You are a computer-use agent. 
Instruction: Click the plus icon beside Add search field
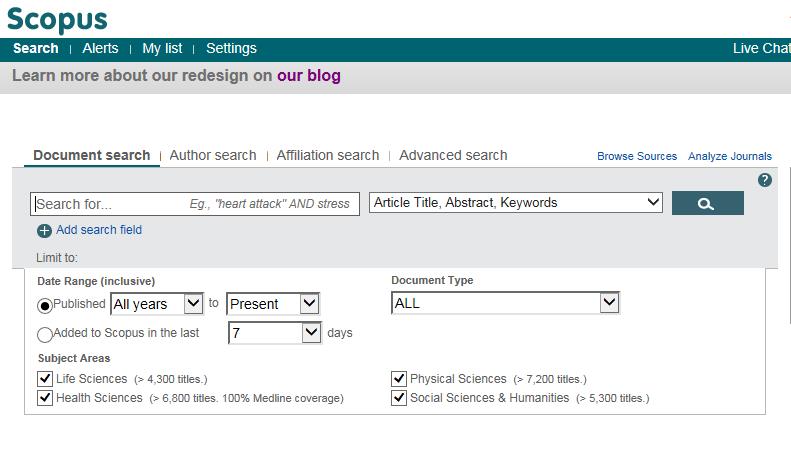[44, 230]
